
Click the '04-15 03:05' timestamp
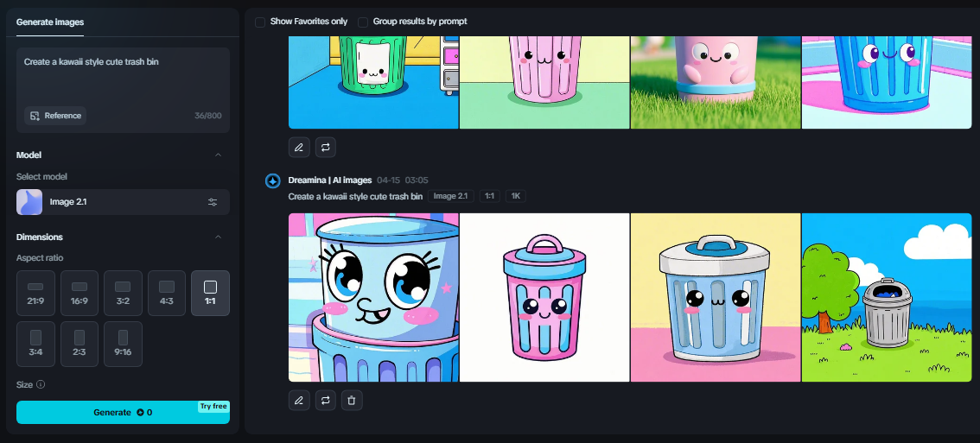tap(403, 180)
